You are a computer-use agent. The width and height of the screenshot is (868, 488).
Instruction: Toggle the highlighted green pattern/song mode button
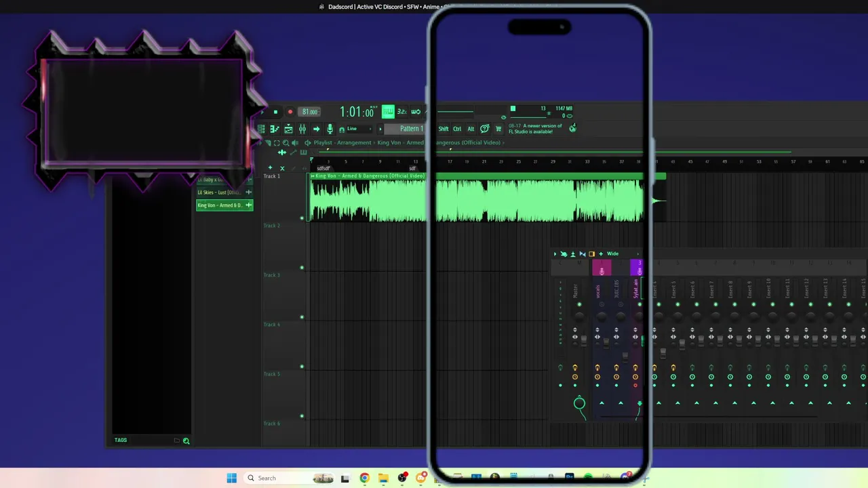388,112
